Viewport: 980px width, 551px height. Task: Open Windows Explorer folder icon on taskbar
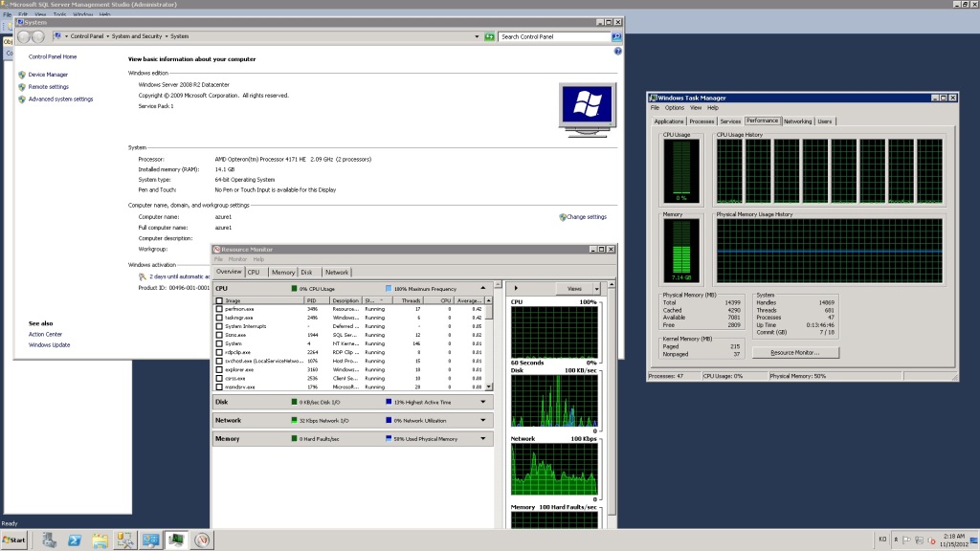point(100,540)
